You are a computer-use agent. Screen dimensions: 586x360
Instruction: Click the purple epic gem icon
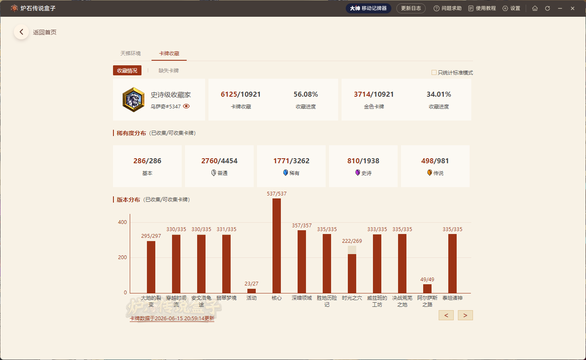358,172
